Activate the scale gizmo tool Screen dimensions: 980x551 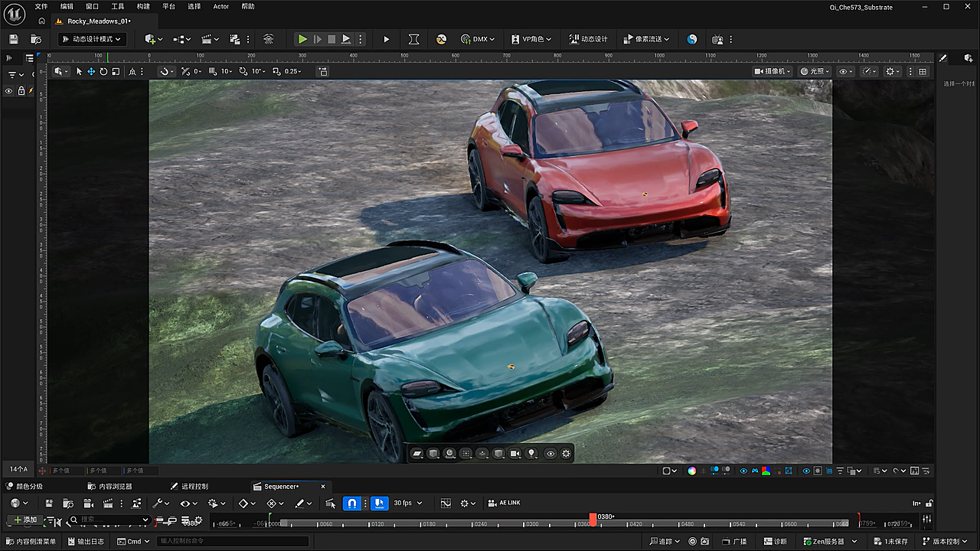coord(116,71)
